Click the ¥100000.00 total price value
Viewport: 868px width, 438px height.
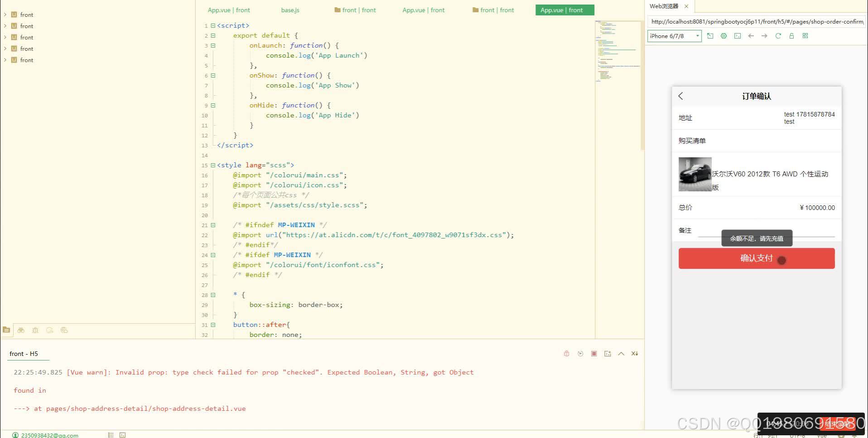(x=817, y=208)
